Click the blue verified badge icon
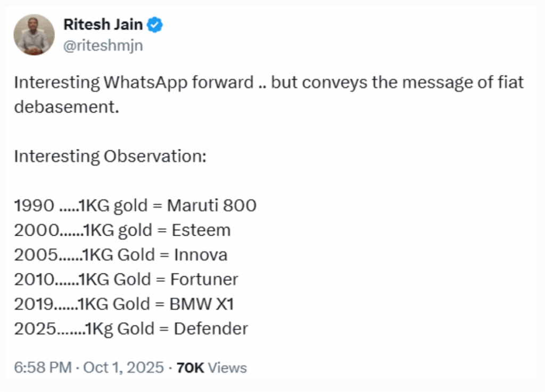 pos(155,25)
